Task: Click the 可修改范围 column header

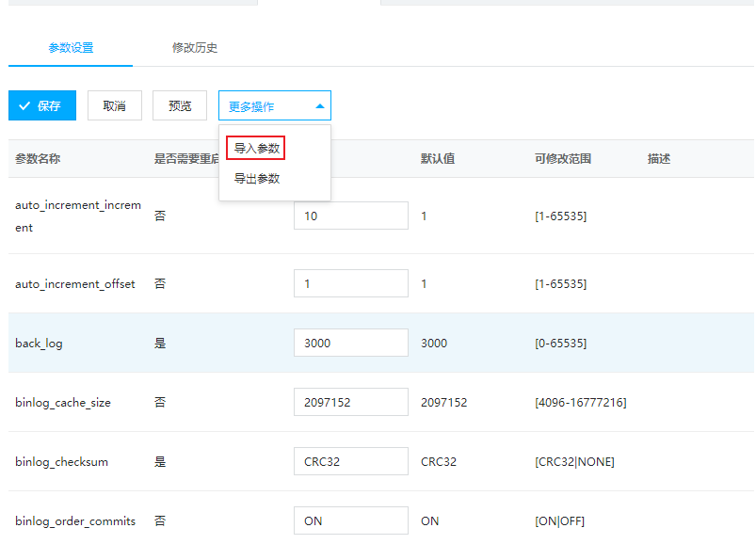Action: tap(563, 159)
